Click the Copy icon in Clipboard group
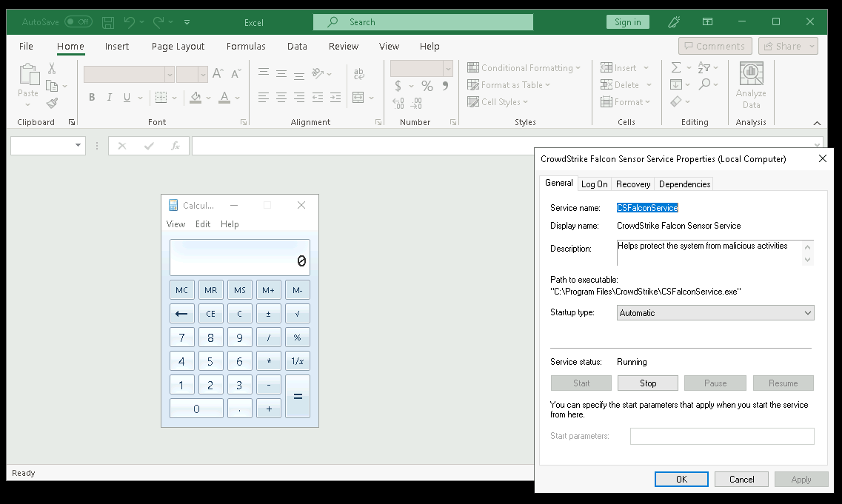 coord(52,86)
